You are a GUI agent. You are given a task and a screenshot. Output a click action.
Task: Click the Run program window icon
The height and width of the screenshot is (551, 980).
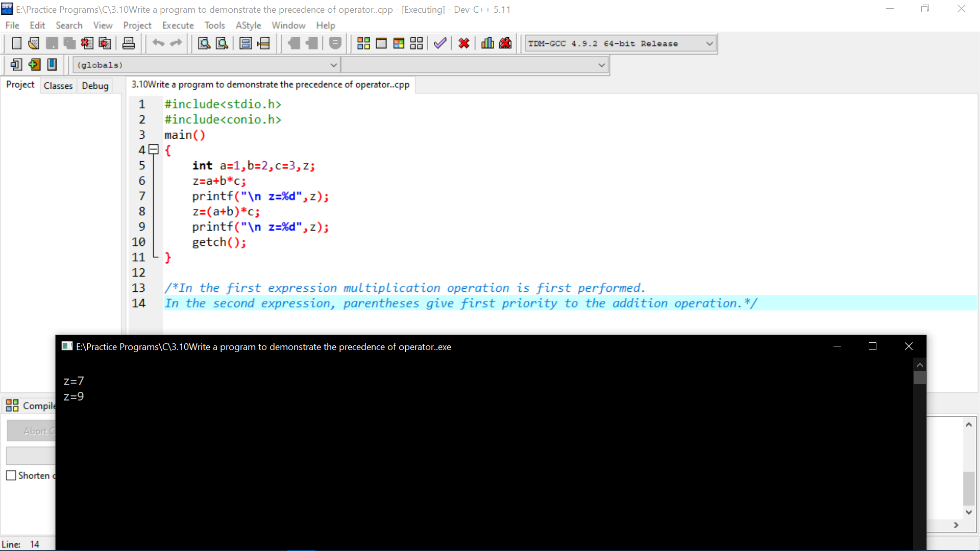[x=381, y=43]
